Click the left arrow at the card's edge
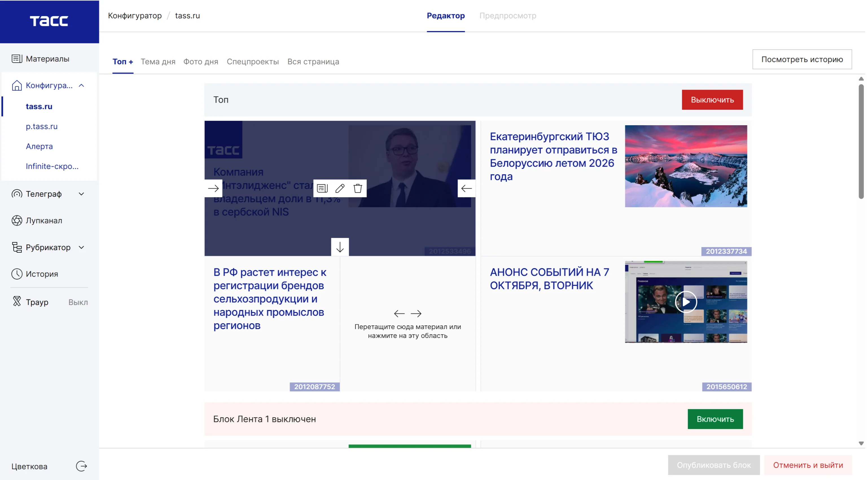868x480 pixels. click(466, 188)
